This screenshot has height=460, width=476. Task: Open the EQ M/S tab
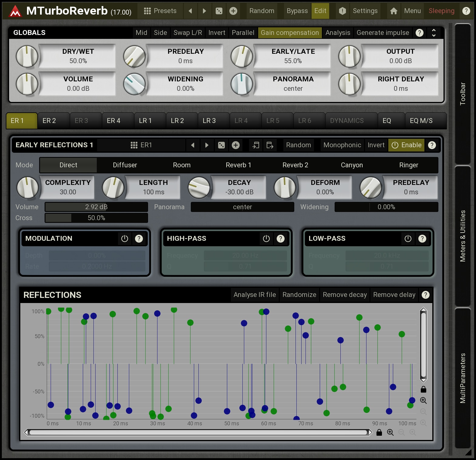click(421, 121)
